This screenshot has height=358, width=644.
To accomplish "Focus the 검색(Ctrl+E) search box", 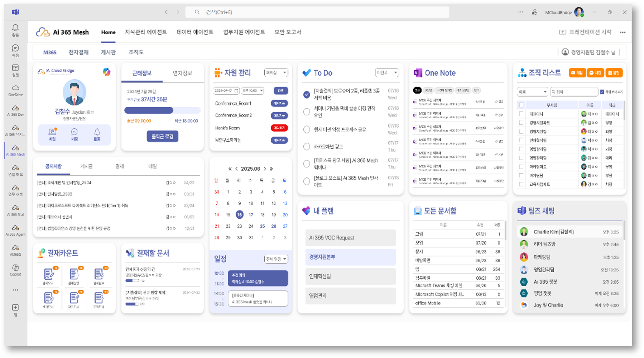I will click(317, 12).
